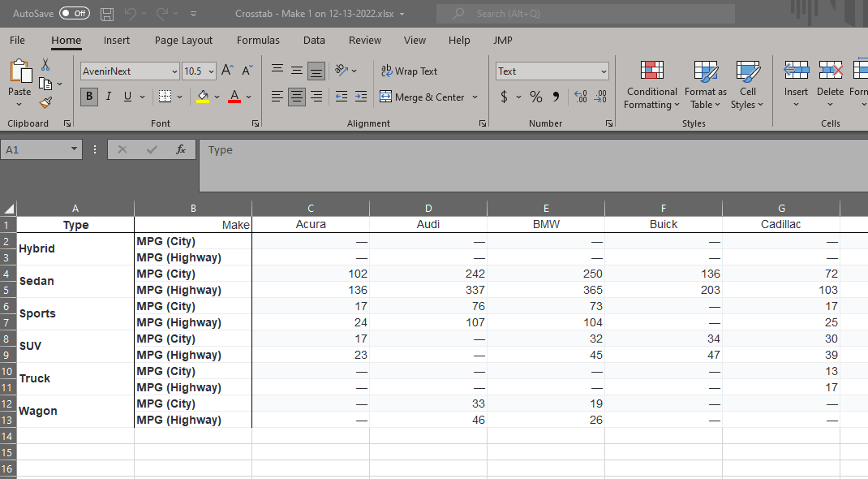This screenshot has width=868, height=479.
Task: Click the Cut scissors icon
Action: click(x=45, y=65)
